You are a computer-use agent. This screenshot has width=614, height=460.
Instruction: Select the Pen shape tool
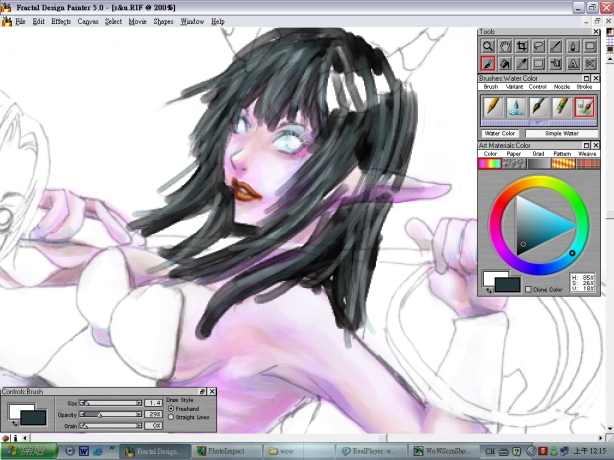point(573,46)
